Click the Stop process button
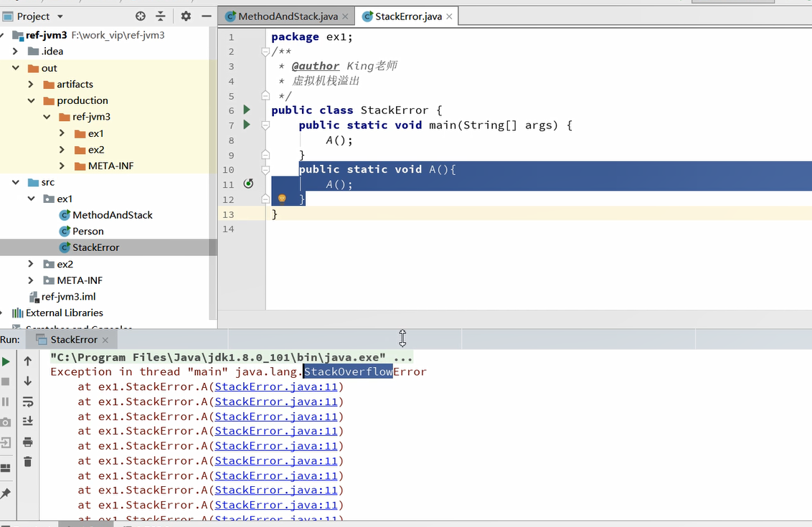Screen dimensions: 812x527 pos(6,381)
